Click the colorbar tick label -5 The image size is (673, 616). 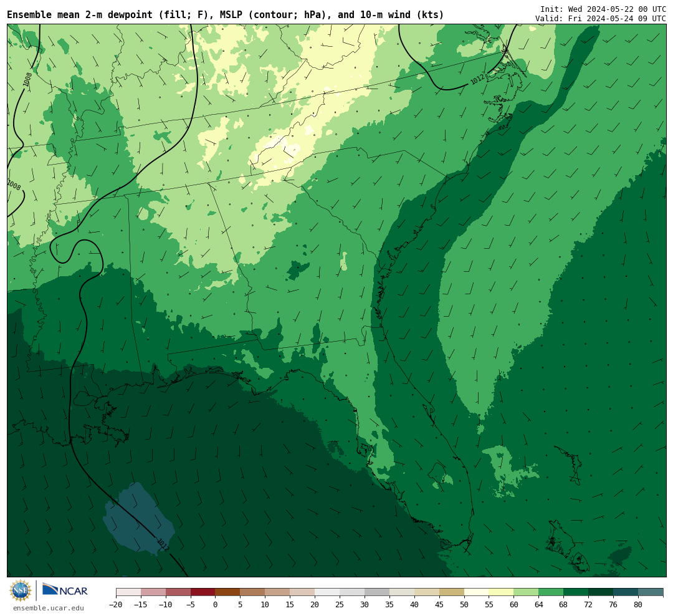[191, 605]
